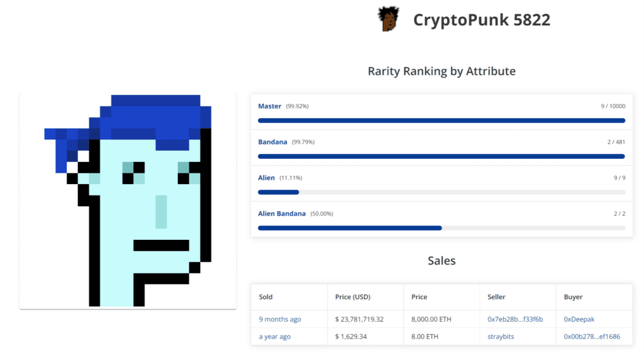644x353 pixels.
Task: Open the 9 months ago sale link
Action: click(280, 319)
